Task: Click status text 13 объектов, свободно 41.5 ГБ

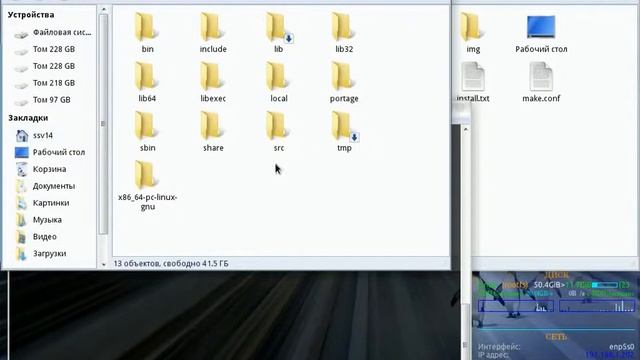Action: click(x=171, y=264)
